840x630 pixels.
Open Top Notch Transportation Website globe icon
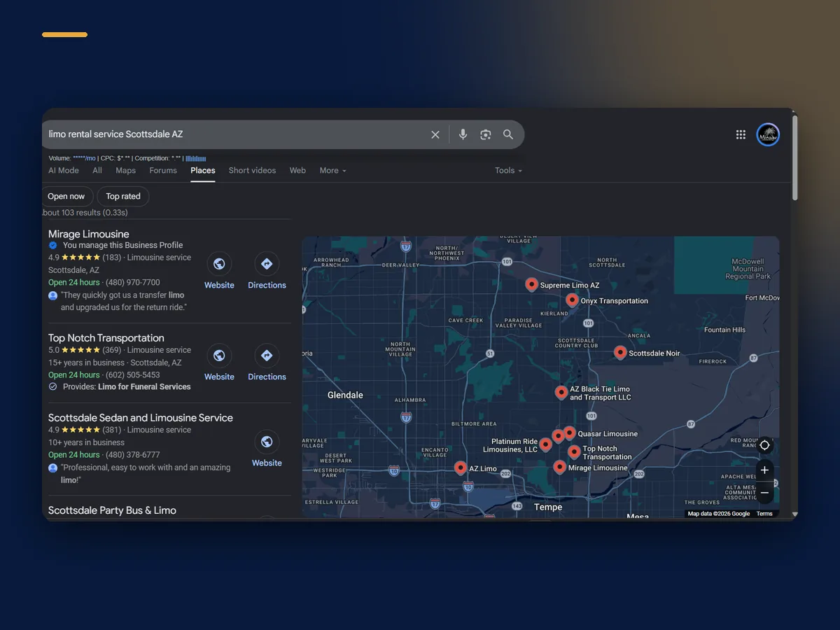[x=219, y=356]
